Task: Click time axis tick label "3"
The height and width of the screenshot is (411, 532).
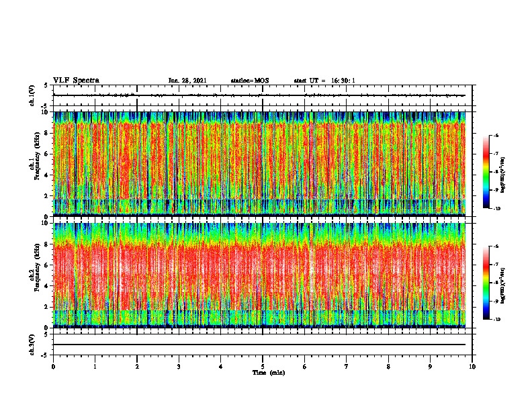Action: click(179, 367)
